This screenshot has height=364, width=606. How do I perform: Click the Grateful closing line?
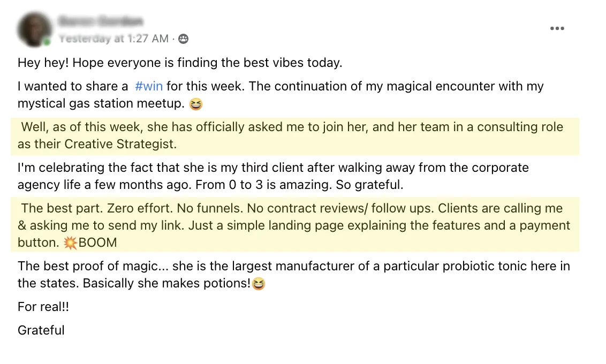tap(41, 330)
